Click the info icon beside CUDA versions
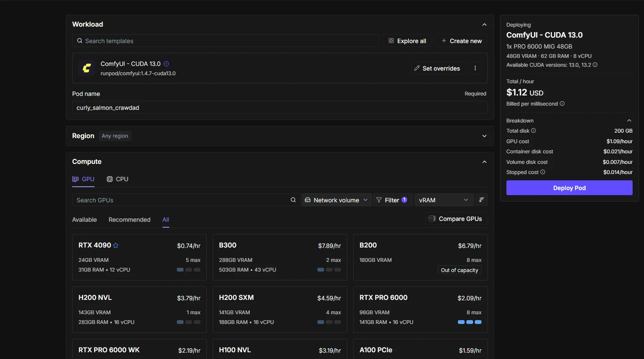 (x=595, y=65)
